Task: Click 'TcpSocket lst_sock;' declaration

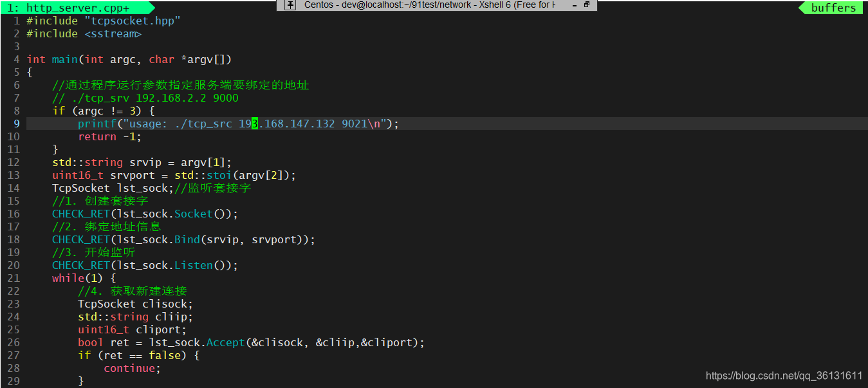Action: point(113,188)
